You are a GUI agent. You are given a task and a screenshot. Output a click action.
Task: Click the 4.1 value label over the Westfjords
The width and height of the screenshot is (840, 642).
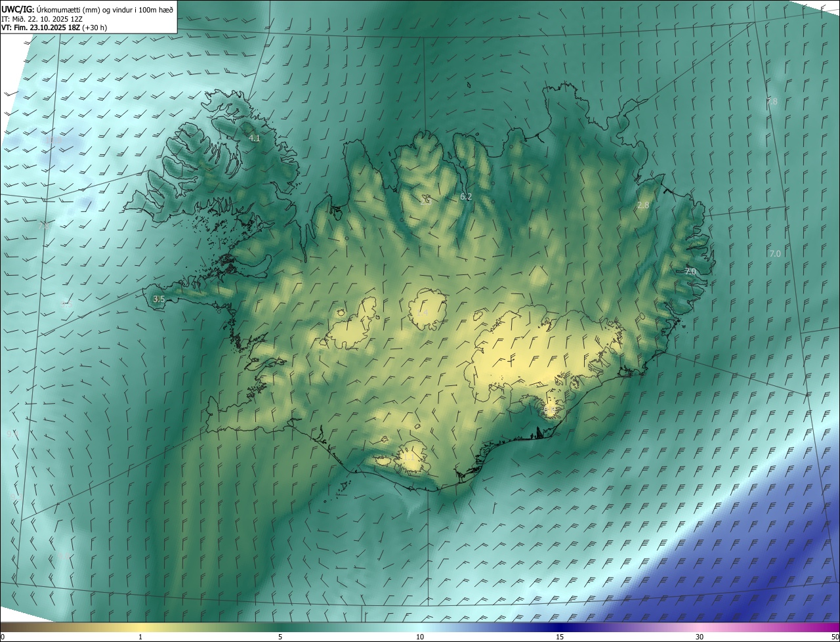(x=255, y=139)
